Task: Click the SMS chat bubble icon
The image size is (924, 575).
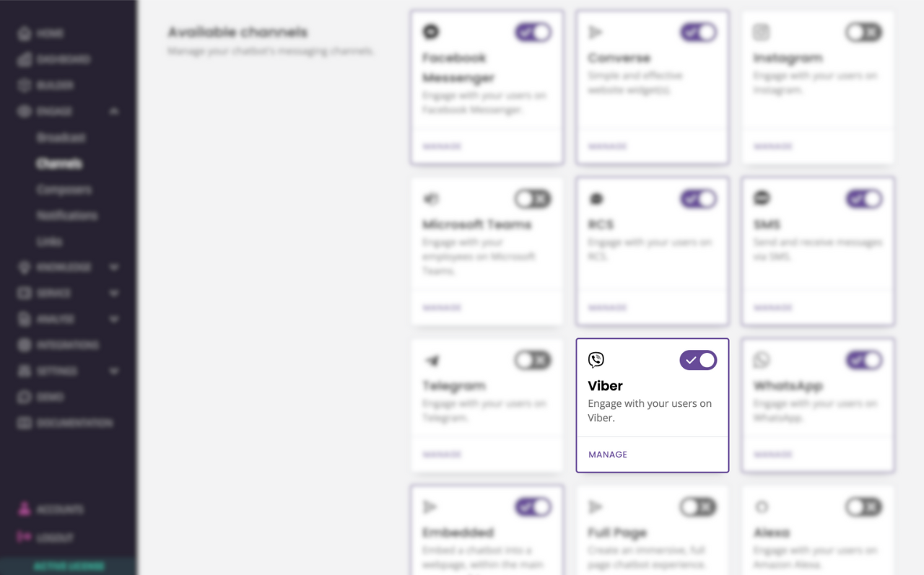Action: (762, 198)
